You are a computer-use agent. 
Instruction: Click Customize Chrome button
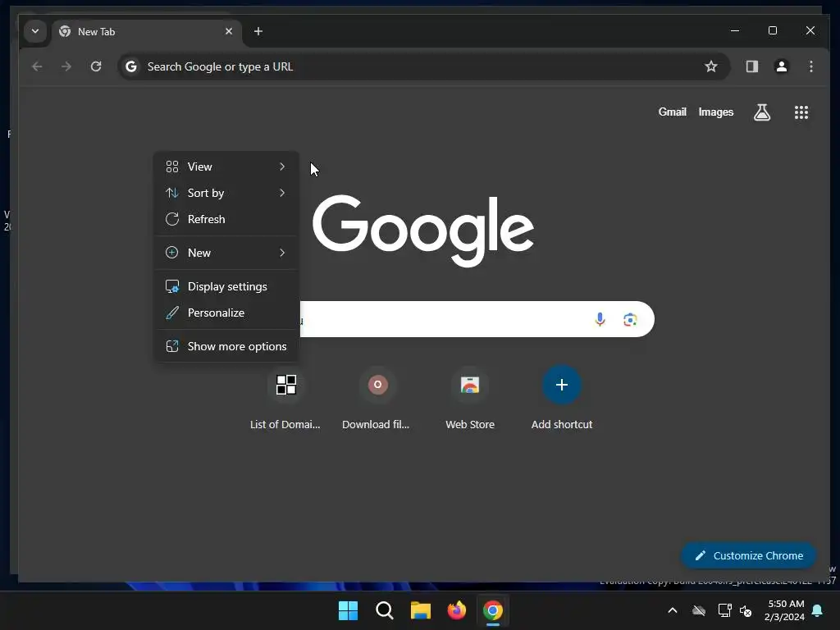click(x=749, y=555)
